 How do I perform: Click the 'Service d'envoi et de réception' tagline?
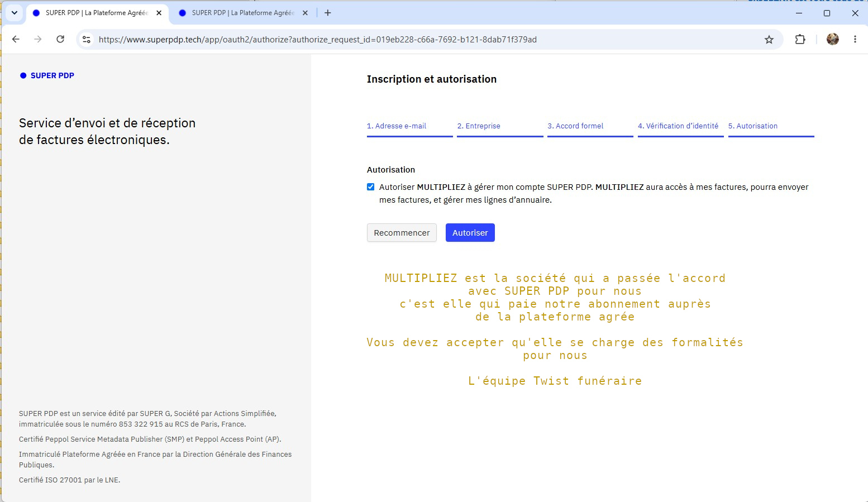pos(107,131)
